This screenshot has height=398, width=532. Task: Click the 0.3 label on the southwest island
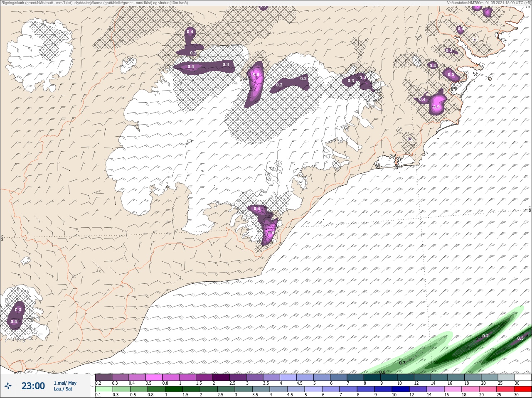tap(18, 310)
